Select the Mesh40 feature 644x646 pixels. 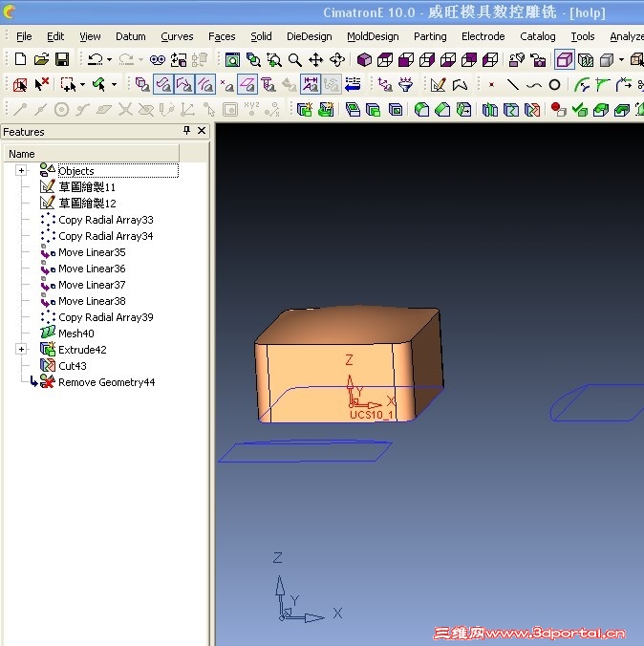tap(76, 334)
